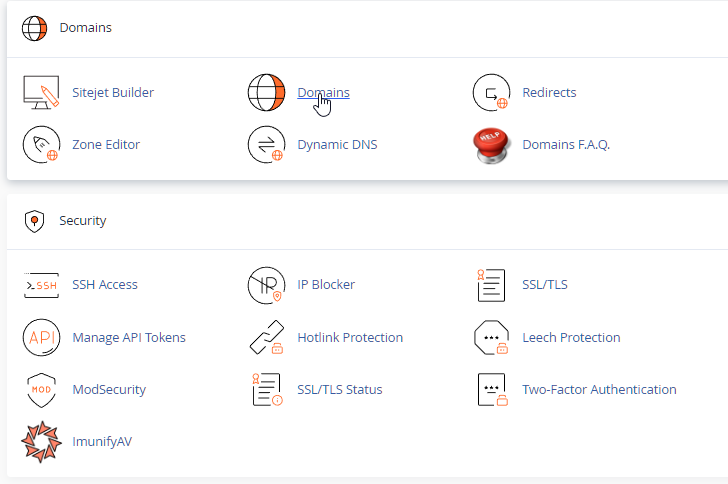Viewport: 728px width, 484px height.
Task: Go to the IP Blocker link
Action: coord(326,284)
